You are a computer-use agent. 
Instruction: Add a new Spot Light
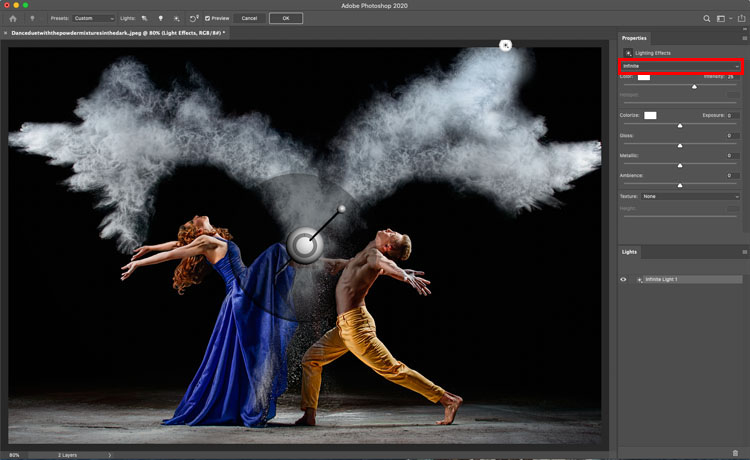click(144, 19)
